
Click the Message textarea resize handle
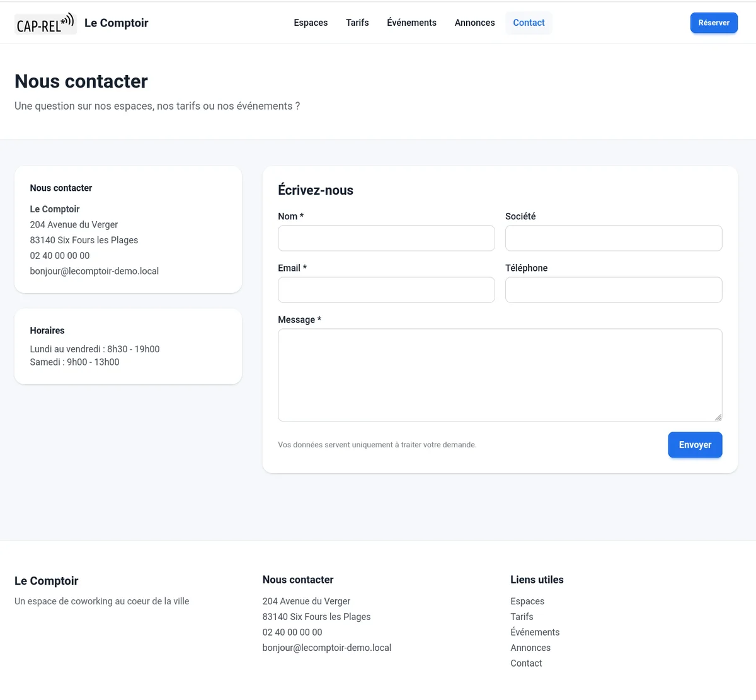tap(718, 417)
